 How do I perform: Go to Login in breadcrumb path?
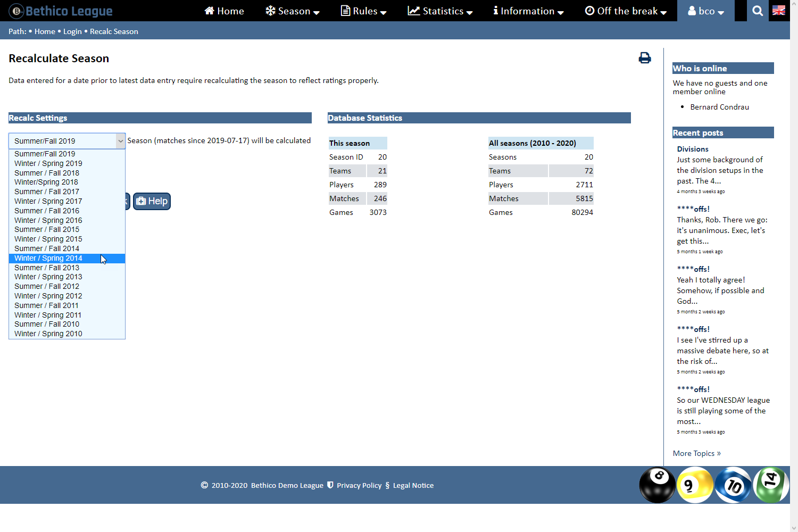click(x=72, y=31)
